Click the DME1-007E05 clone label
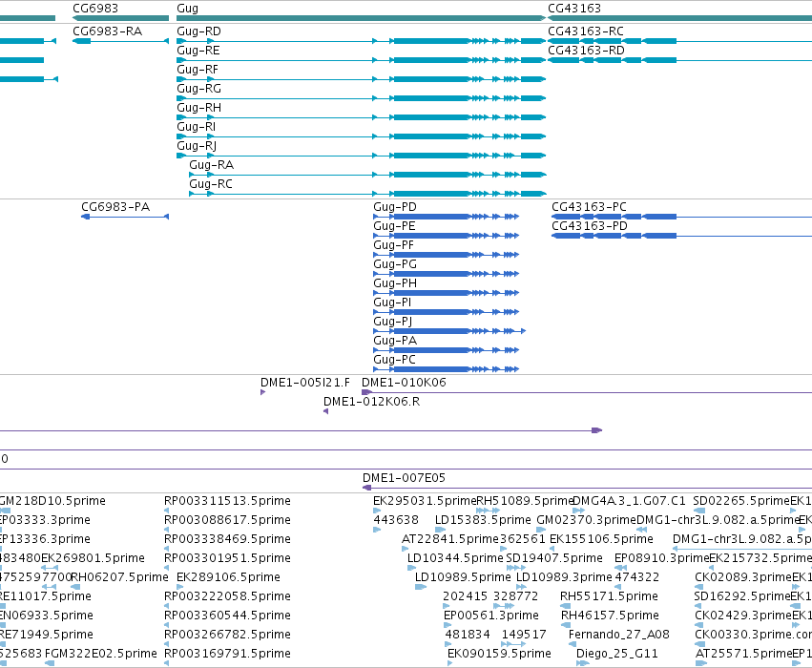This screenshot has height=668, width=812. click(x=404, y=478)
